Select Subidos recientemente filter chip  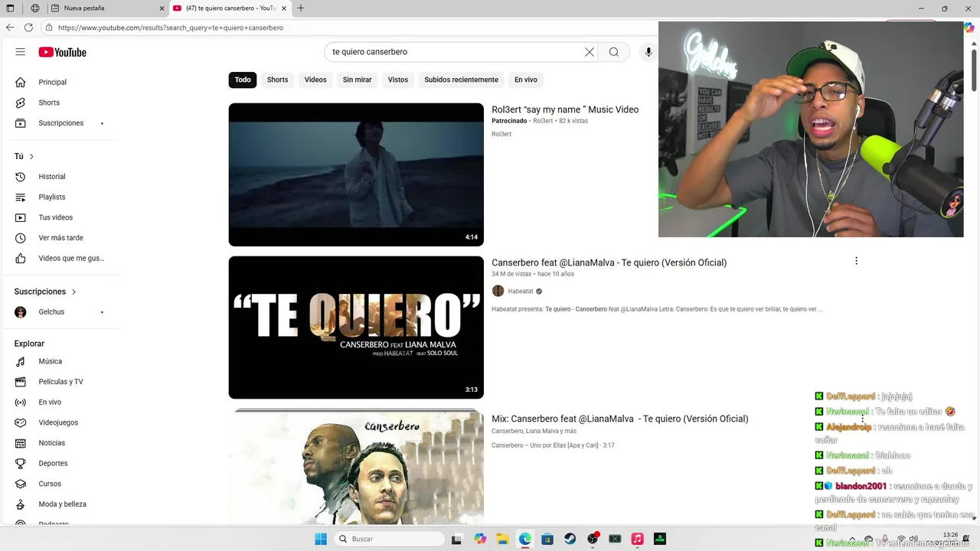[x=461, y=80]
